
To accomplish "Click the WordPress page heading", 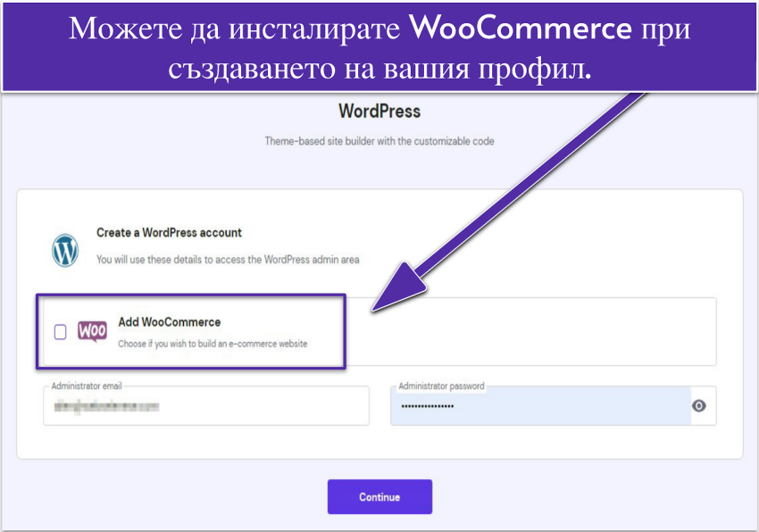I will click(x=379, y=112).
